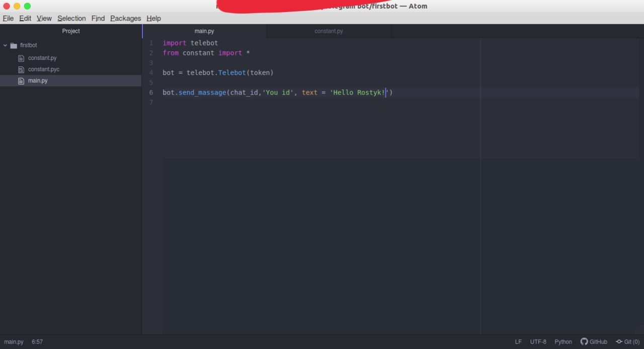644x349 pixels.
Task: Click the 6:57 cursor position indicator
Action: tap(37, 341)
